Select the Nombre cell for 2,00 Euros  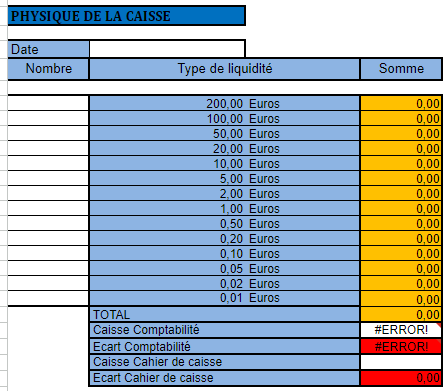48,193
